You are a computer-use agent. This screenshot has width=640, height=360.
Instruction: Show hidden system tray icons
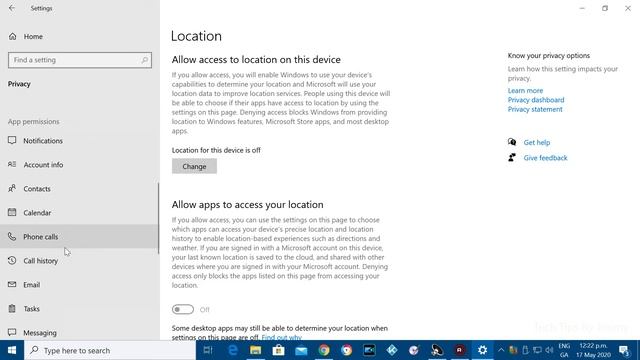click(501, 350)
